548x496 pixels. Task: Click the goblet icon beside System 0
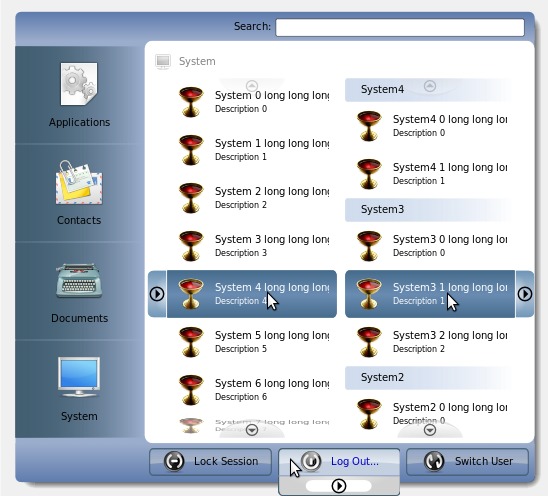tap(191, 102)
